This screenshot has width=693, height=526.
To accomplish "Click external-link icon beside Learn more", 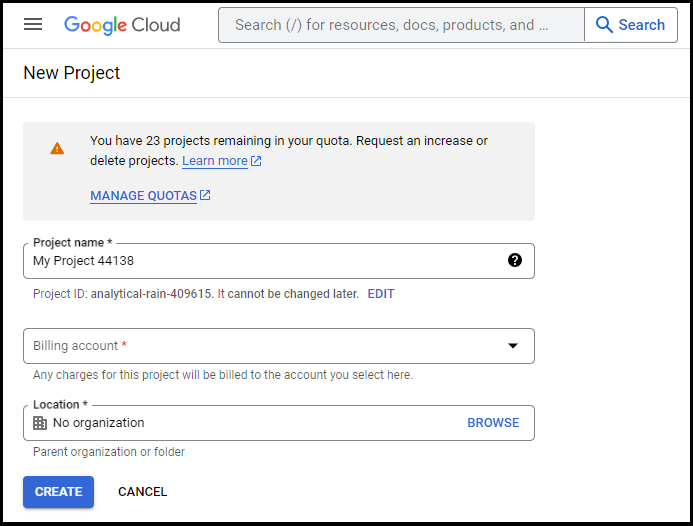I will pyautogui.click(x=256, y=160).
